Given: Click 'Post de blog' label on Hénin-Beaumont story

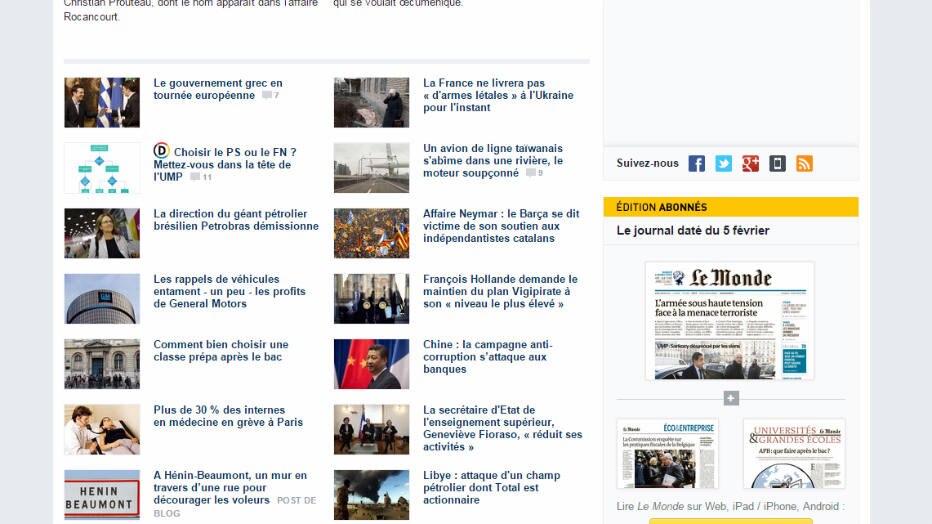Looking at the screenshot, I should (x=296, y=501).
